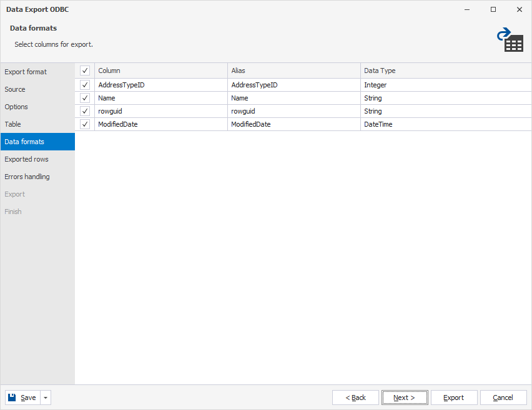Uncheck the Name column checkbox
The height and width of the screenshot is (410, 532).
85,98
